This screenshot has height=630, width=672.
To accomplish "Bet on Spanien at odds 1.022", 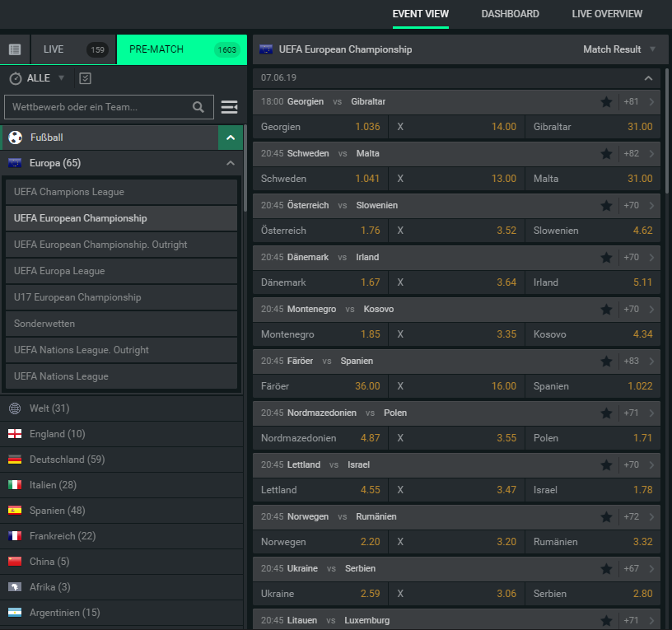I will 593,386.
